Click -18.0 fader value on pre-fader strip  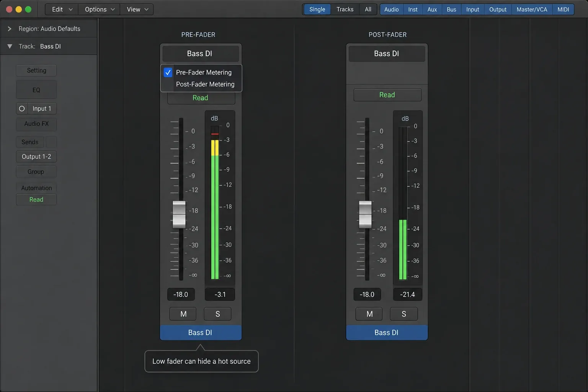(181, 294)
